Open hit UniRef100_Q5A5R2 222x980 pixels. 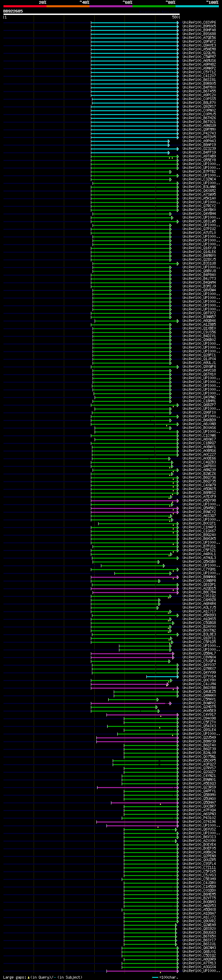pos(199,508)
